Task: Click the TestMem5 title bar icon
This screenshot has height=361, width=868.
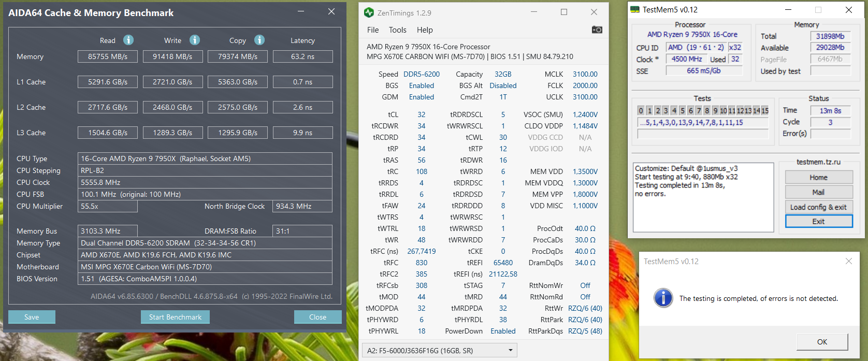Action: 635,9
